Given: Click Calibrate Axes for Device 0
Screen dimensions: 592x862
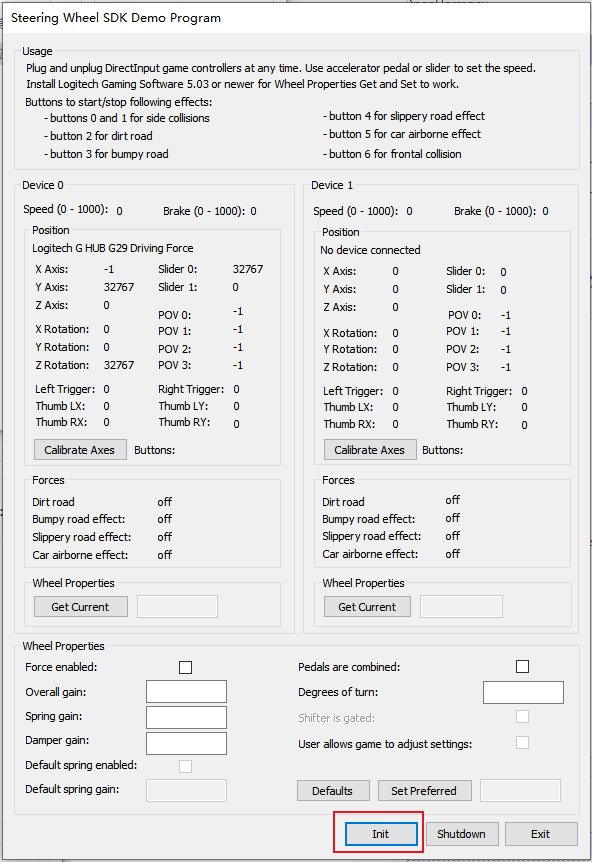Looking at the screenshot, I should (x=80, y=450).
